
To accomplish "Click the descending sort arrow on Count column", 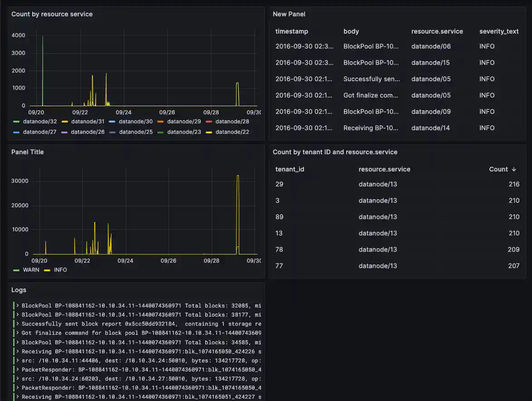I will point(513,169).
